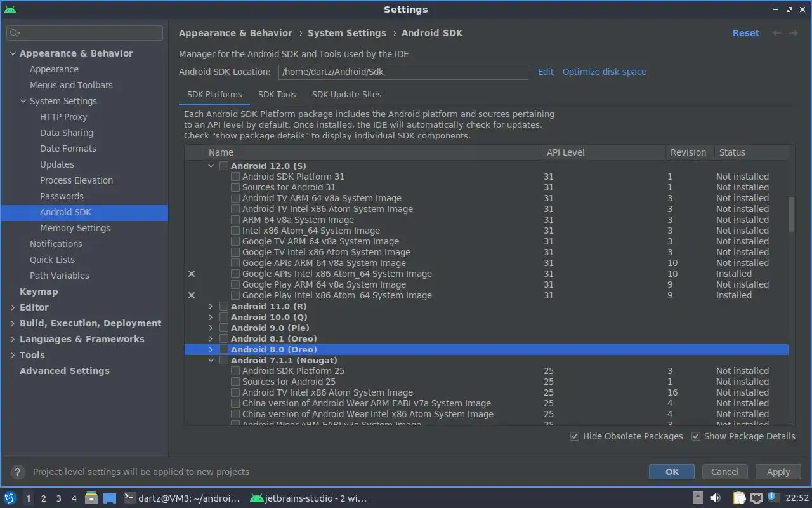Click the help question mark icon

click(x=18, y=472)
